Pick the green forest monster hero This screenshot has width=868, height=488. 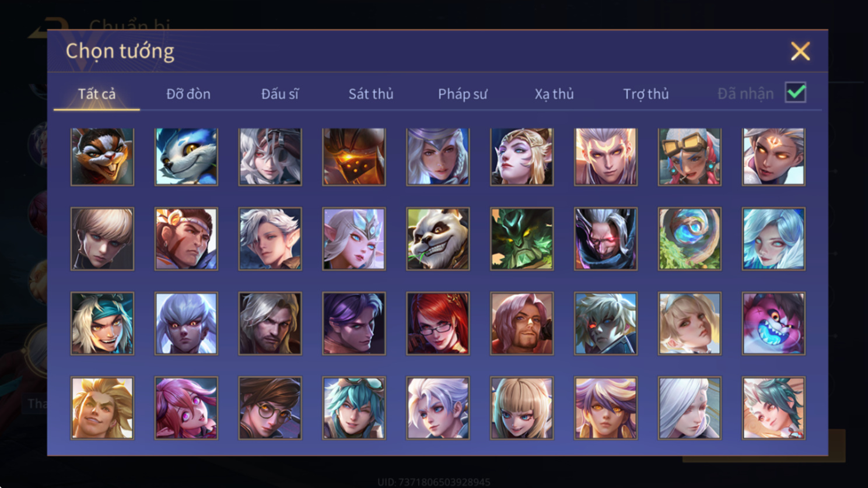point(521,239)
